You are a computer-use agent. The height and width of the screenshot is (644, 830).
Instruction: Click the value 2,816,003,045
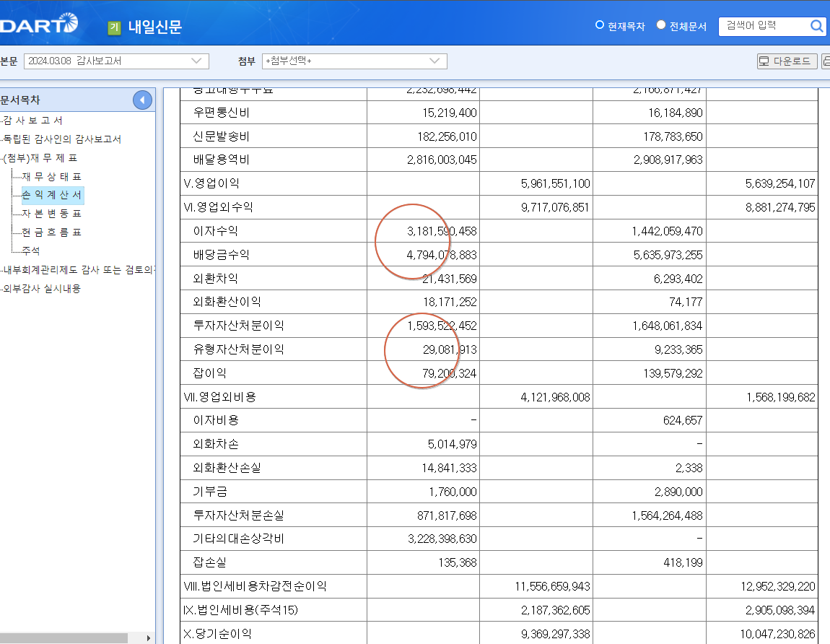pyautogui.click(x=442, y=160)
